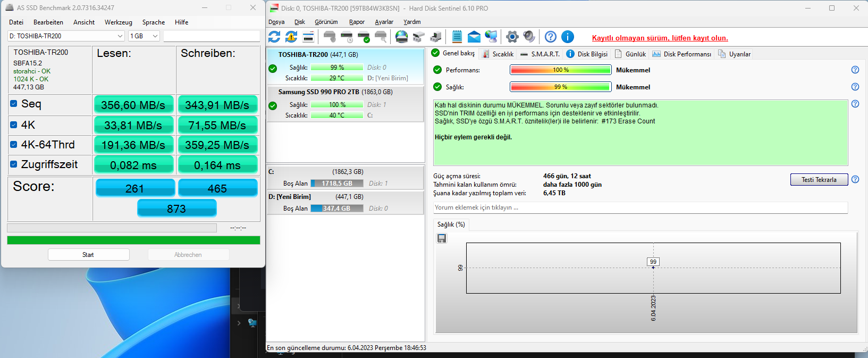The height and width of the screenshot is (358, 868).
Task: Click the Yorum eklemek comment field
Action: 641,207
